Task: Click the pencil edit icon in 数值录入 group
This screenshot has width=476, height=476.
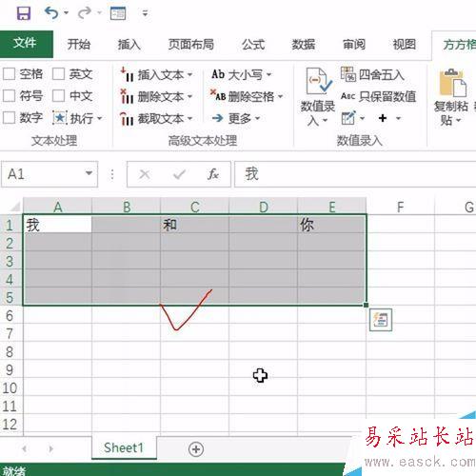Action: coord(348,118)
